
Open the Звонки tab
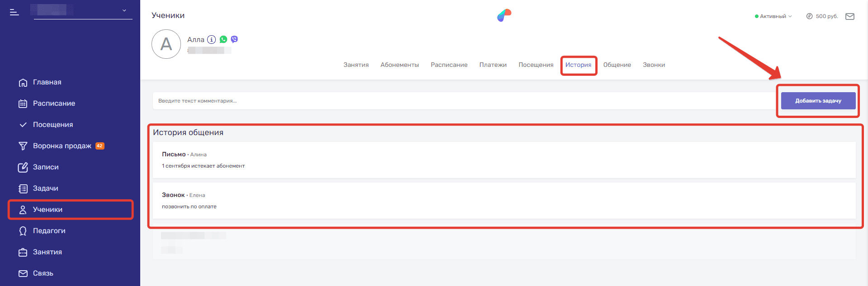654,65
